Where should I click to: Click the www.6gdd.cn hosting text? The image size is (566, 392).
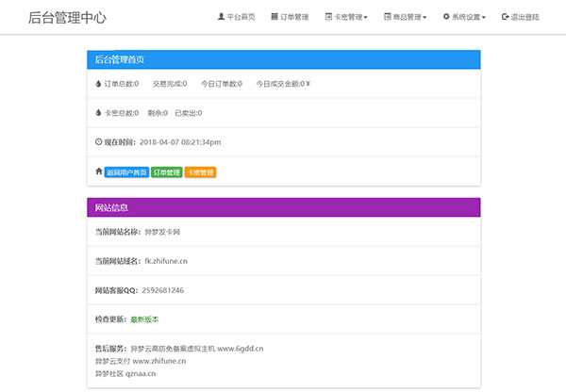pyautogui.click(x=240, y=349)
